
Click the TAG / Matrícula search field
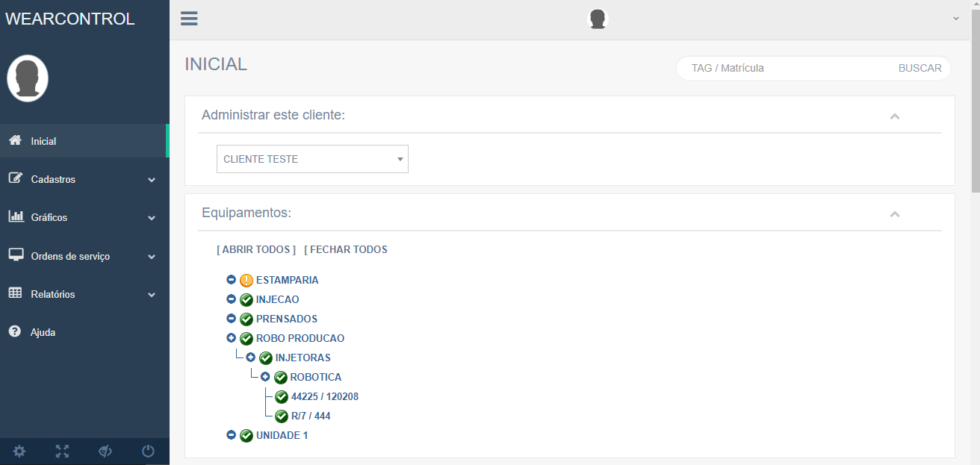coord(788,68)
